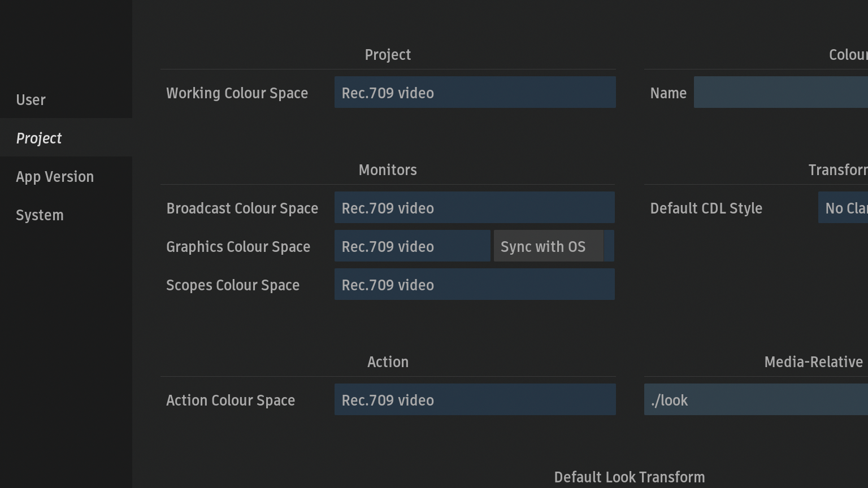Expand Broadcast Colour Space dropdown

click(x=474, y=208)
